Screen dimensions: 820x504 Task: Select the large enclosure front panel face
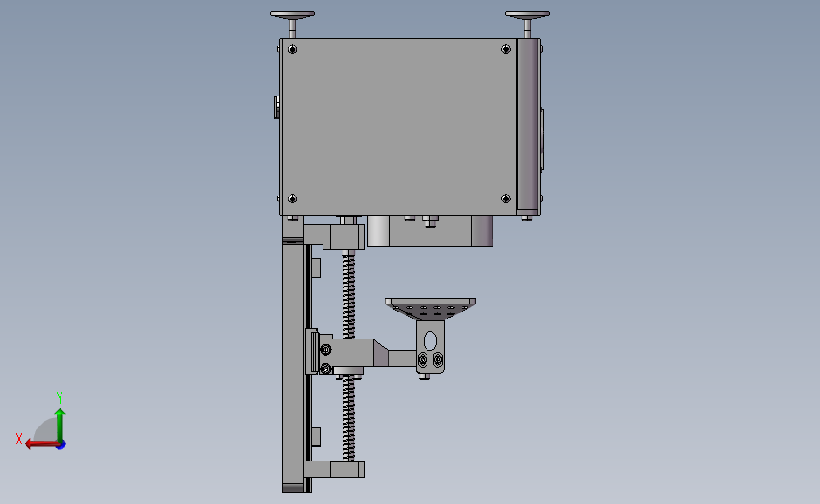(398, 127)
